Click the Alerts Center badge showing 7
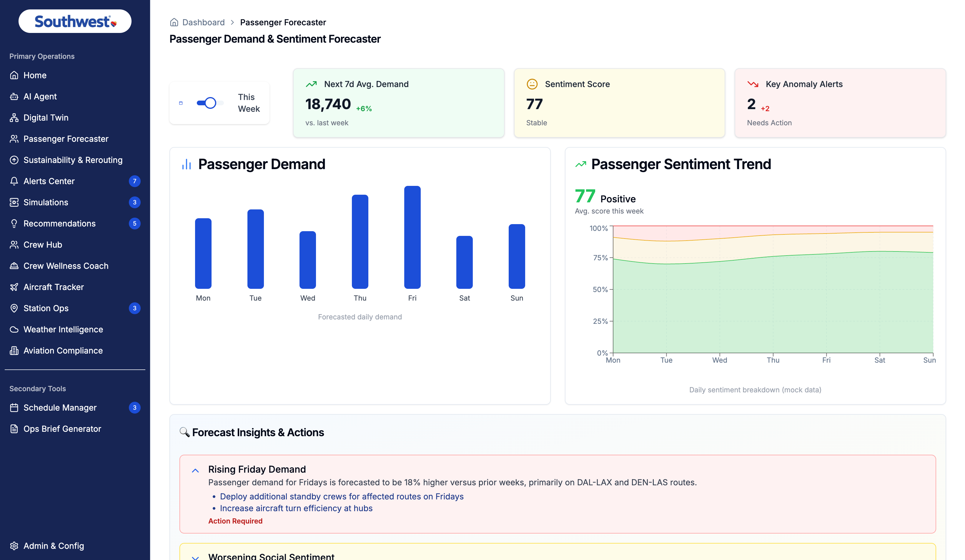The height and width of the screenshot is (560, 965). (134, 181)
